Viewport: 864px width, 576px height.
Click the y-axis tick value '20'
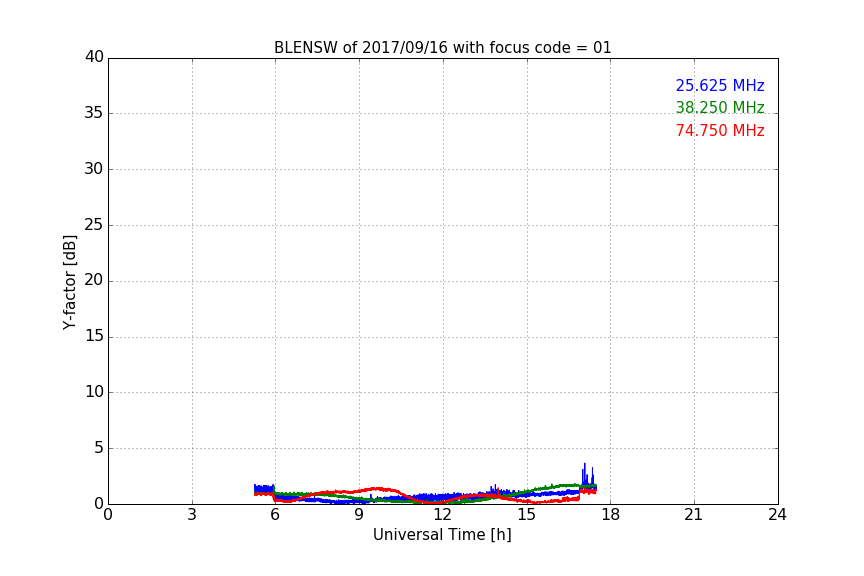pyautogui.click(x=94, y=280)
